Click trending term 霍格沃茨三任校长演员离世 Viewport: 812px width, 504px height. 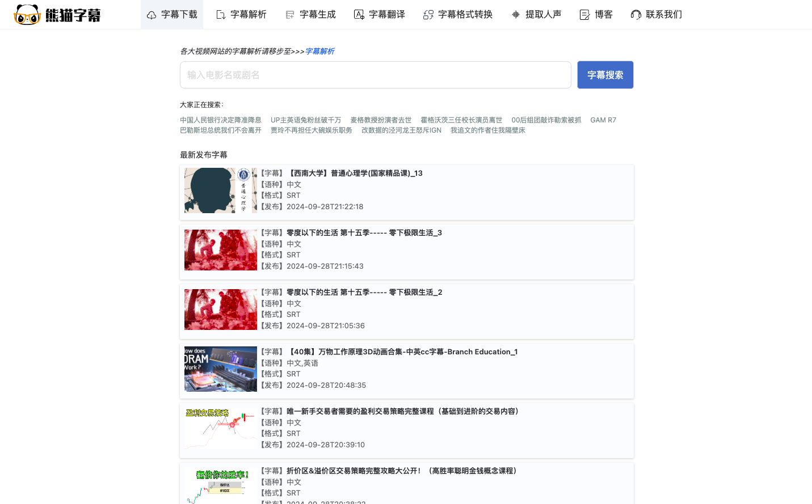coord(461,120)
